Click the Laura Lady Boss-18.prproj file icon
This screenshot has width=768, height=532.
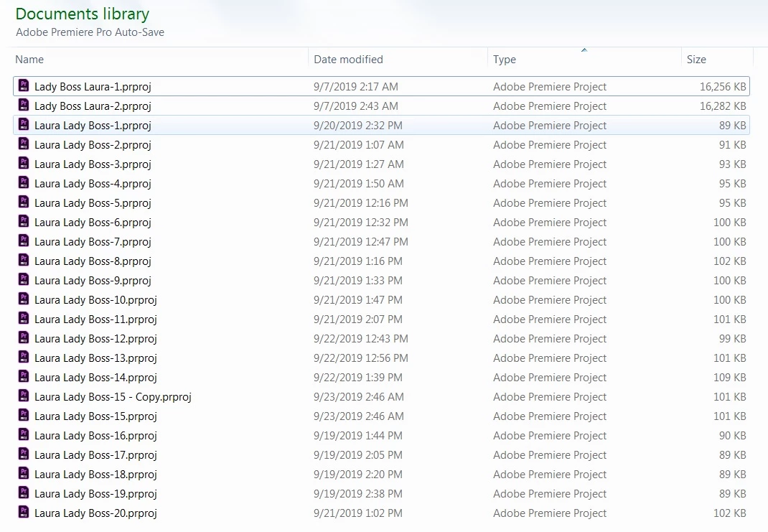24,474
